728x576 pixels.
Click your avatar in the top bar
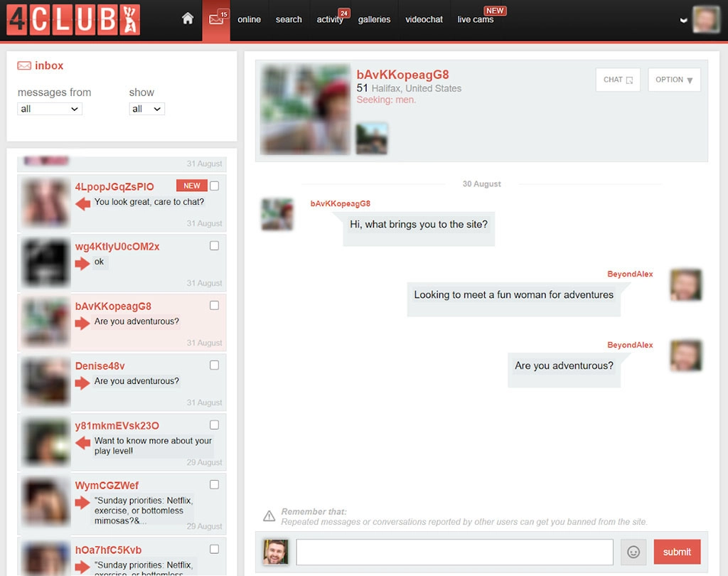point(705,19)
